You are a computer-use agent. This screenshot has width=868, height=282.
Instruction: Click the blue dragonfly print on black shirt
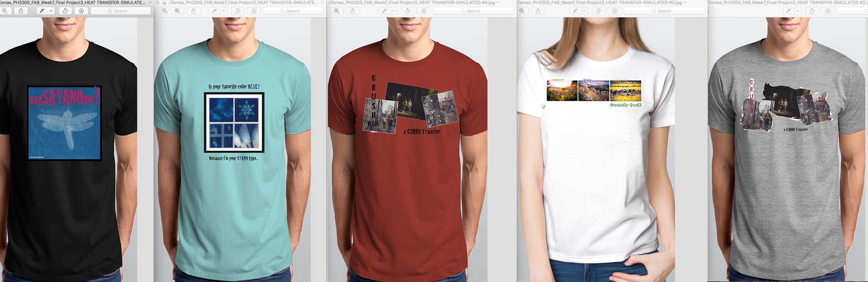64,123
